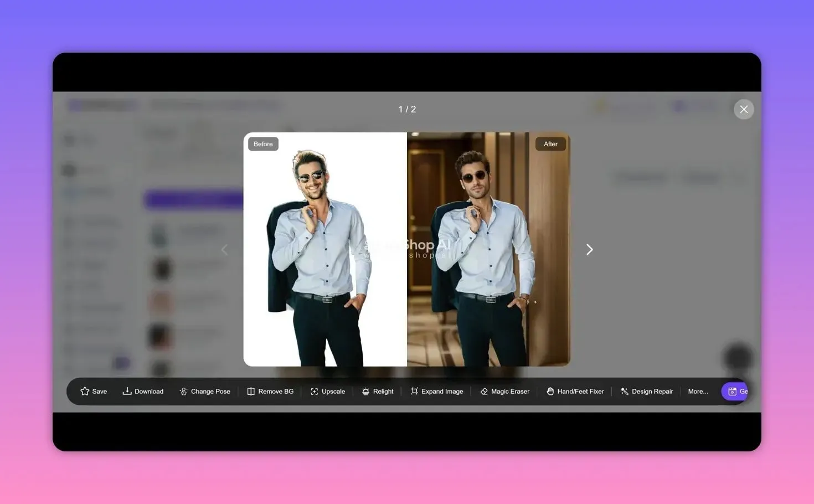Choose the Upscale text label
814x504 pixels.
[333, 391]
